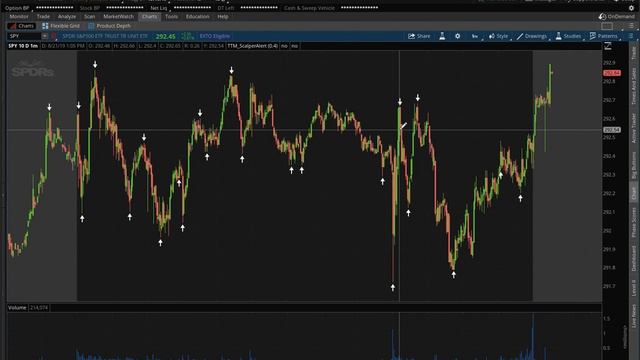
Task: Open the Trade tab
Action: click(43, 16)
